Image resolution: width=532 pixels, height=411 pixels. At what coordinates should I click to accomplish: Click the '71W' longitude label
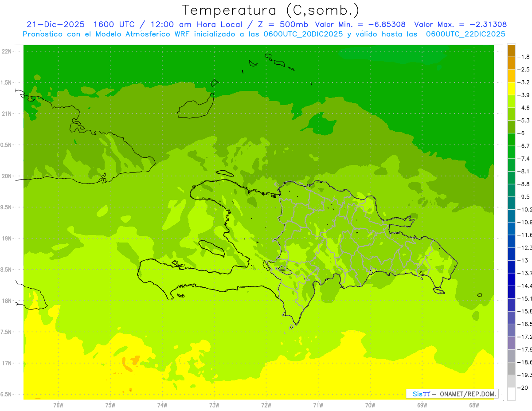coord(318,405)
